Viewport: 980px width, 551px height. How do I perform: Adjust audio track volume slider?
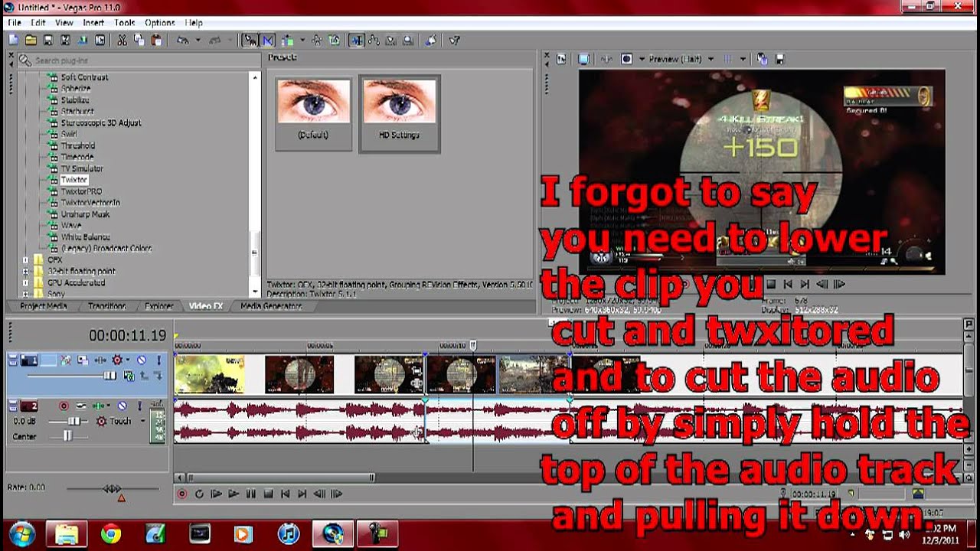[x=74, y=421]
